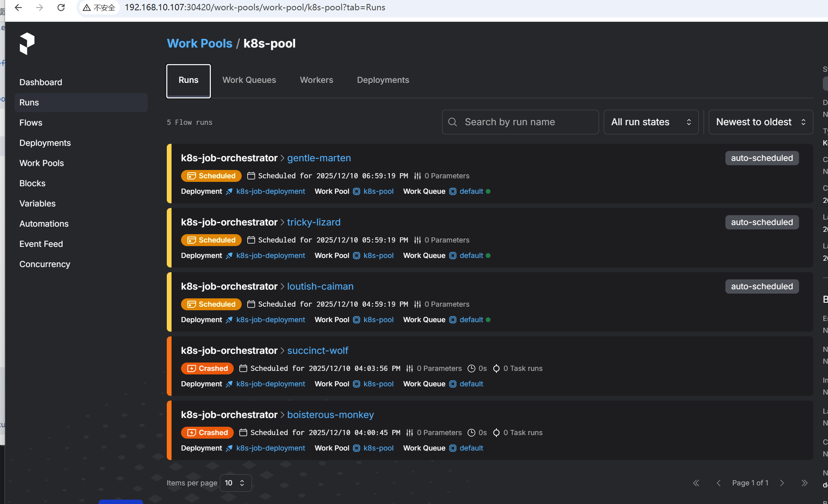Viewport: 828px width, 504px height.
Task: Go to previous page chevron icon
Action: tap(718, 483)
